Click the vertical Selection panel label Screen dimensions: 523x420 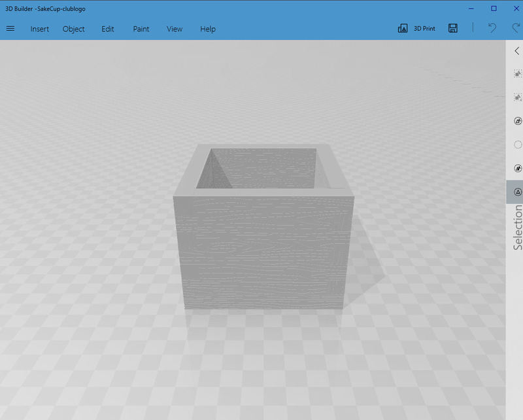(518, 228)
